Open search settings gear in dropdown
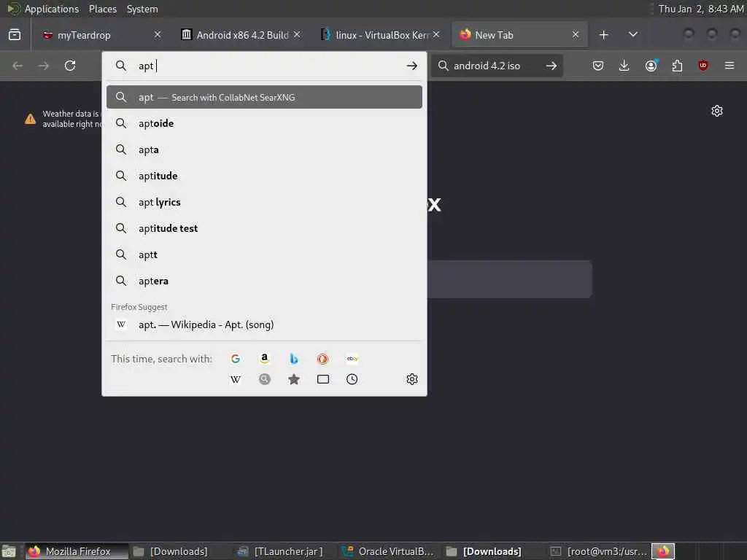Screen dimensions: 747x560 pyautogui.click(x=412, y=379)
